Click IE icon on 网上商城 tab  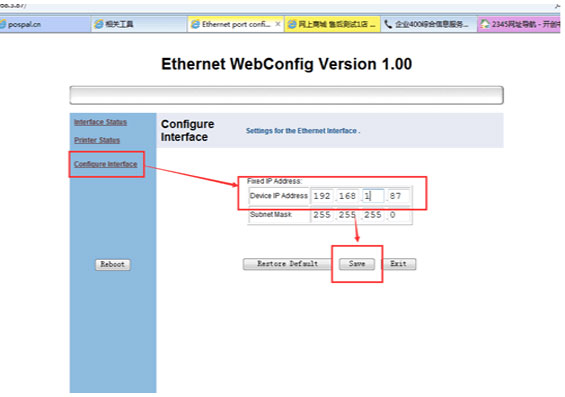[x=292, y=24]
